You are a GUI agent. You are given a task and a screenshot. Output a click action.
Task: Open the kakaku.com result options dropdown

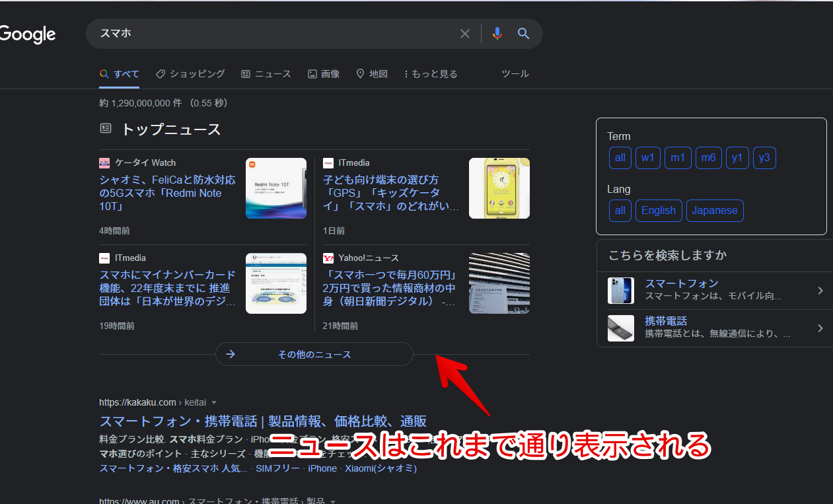(x=214, y=402)
